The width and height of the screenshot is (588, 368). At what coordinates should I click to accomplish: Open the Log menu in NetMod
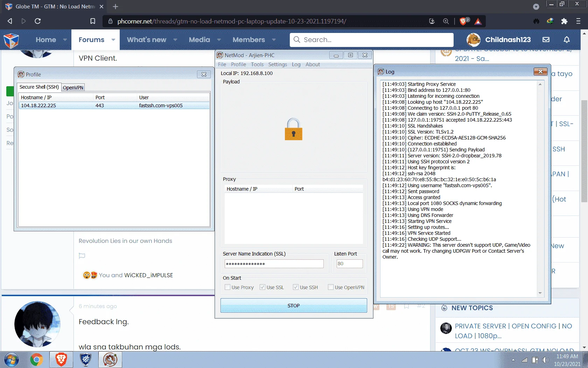[x=296, y=64]
